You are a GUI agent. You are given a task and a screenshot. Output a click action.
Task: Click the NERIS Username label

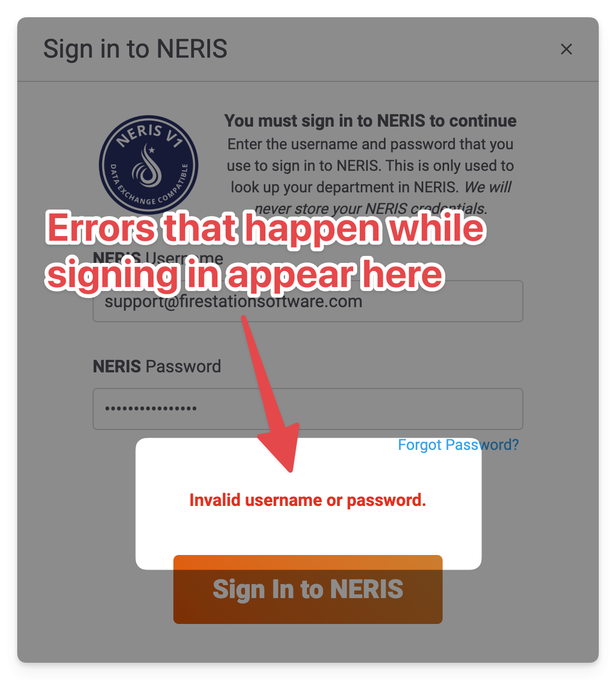[158, 258]
